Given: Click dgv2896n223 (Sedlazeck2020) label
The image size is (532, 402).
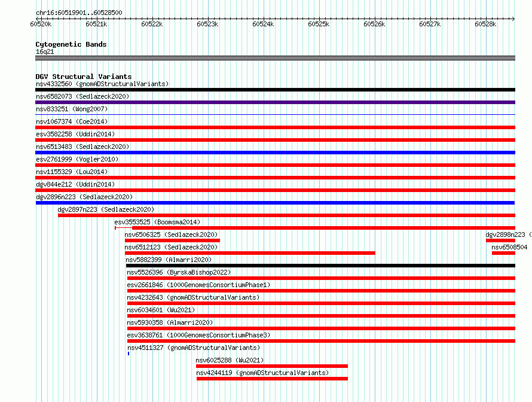Looking at the screenshot, I should coord(84,197).
